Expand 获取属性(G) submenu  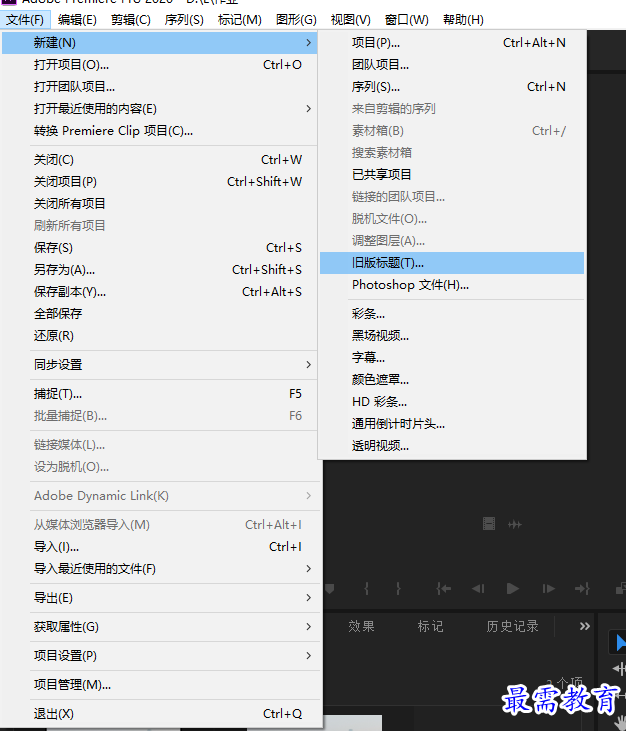[159, 627]
